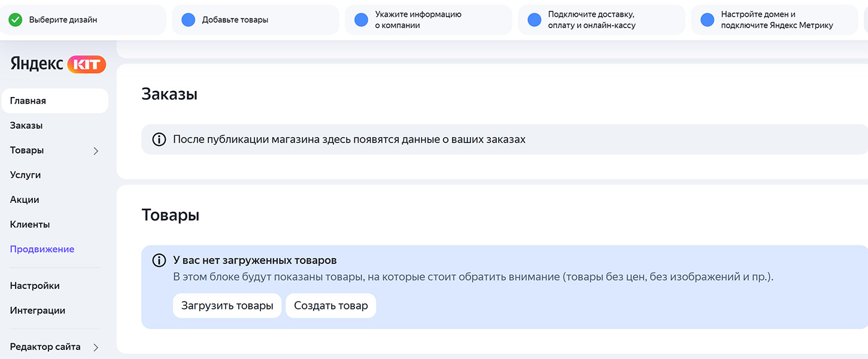Click the blue circle next to Добавьте товары
The height and width of the screenshot is (359, 868).
(x=188, y=20)
